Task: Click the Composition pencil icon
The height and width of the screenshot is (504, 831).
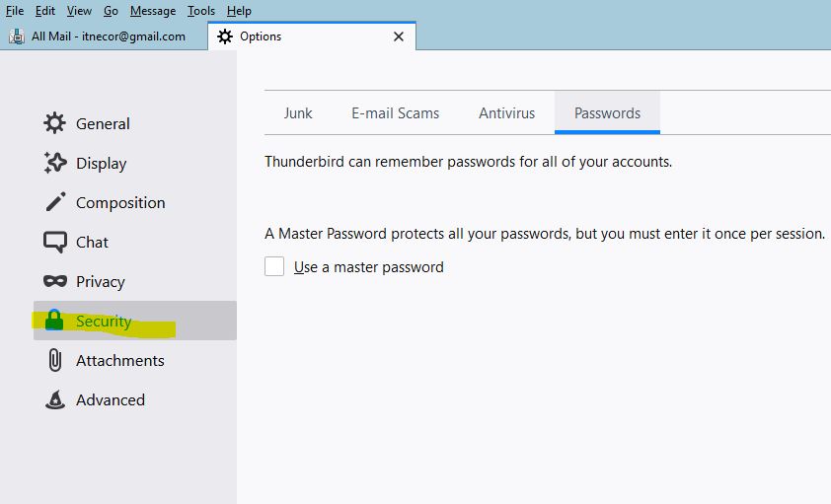Action: coord(55,202)
